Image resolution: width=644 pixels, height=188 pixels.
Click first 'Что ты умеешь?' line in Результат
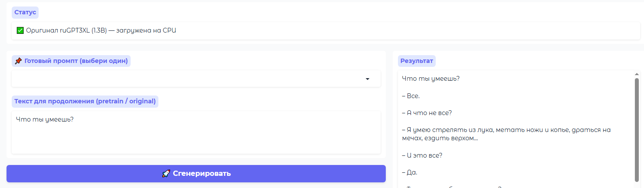coord(431,79)
